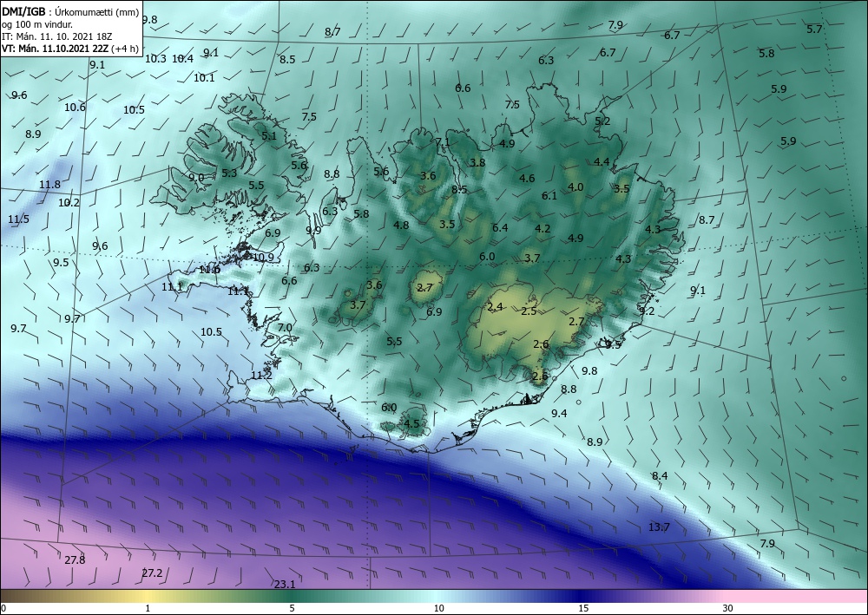Click the 2.4 value on the glacier

point(495,306)
